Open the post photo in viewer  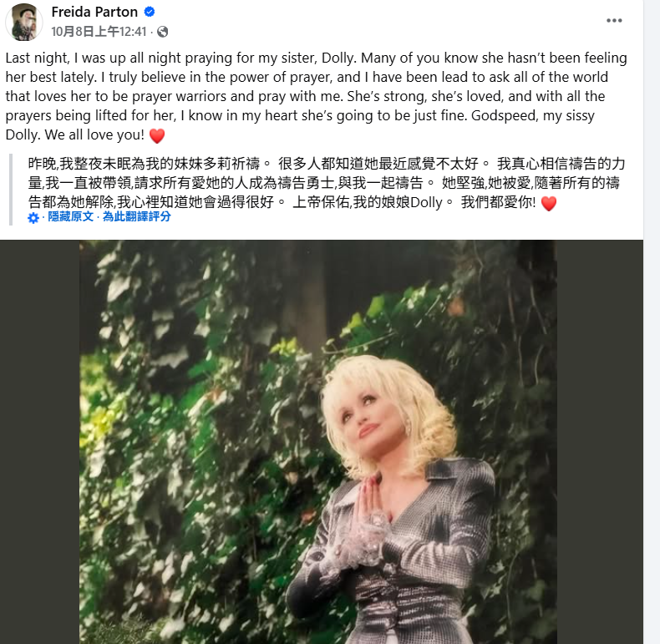(318, 442)
